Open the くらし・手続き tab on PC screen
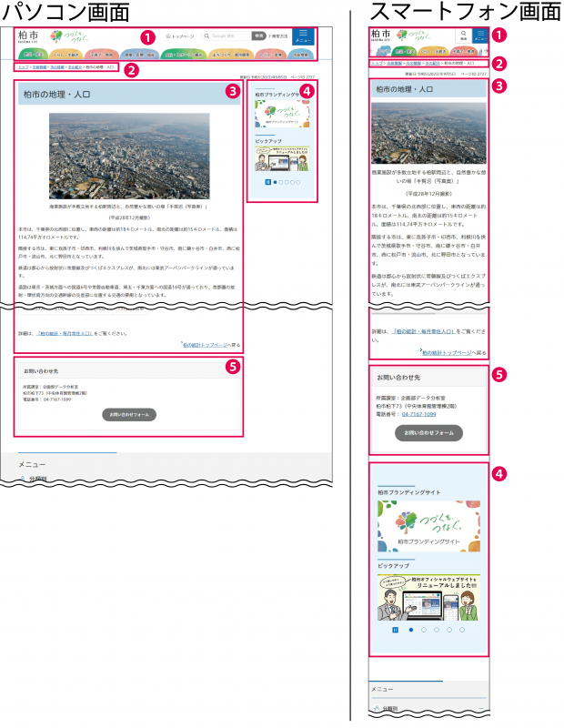The image size is (564, 728). [x=65, y=55]
